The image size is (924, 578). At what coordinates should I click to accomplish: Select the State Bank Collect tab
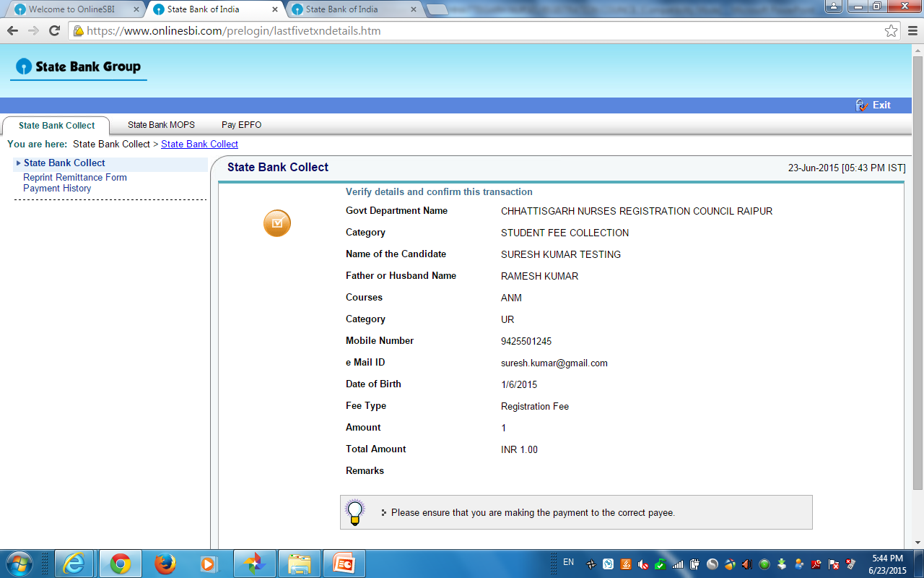[x=56, y=126]
